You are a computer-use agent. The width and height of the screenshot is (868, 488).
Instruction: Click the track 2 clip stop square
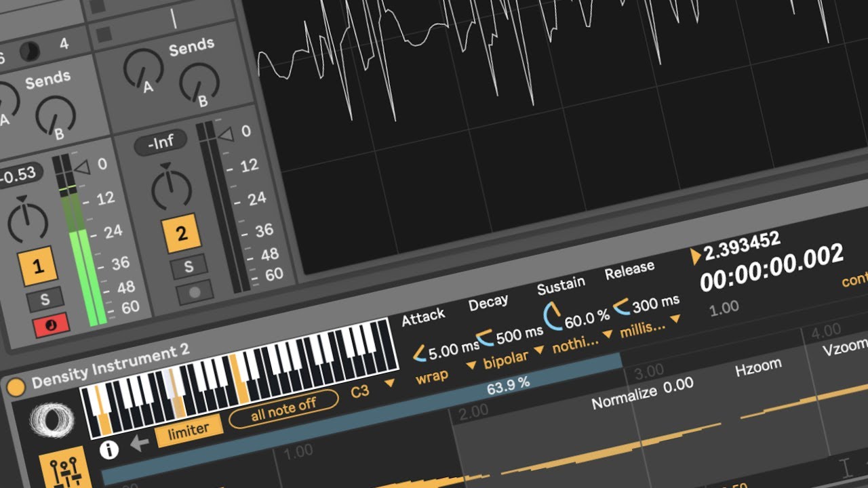coord(104,35)
